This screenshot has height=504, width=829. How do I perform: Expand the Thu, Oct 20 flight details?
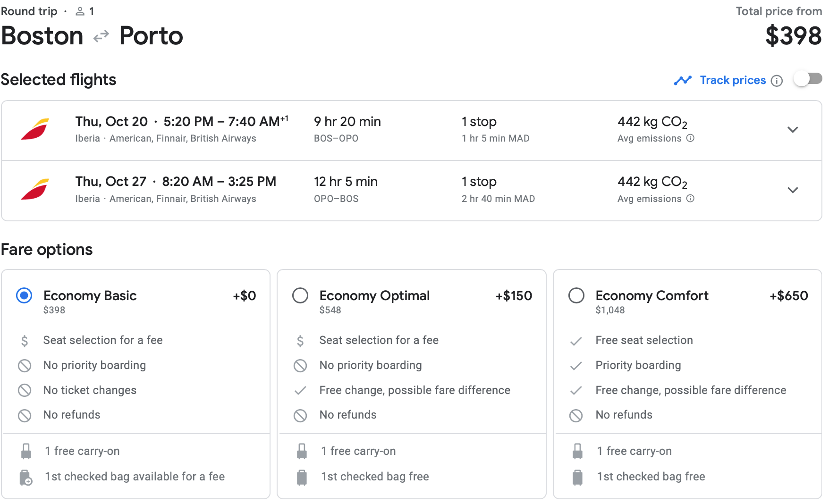793,130
